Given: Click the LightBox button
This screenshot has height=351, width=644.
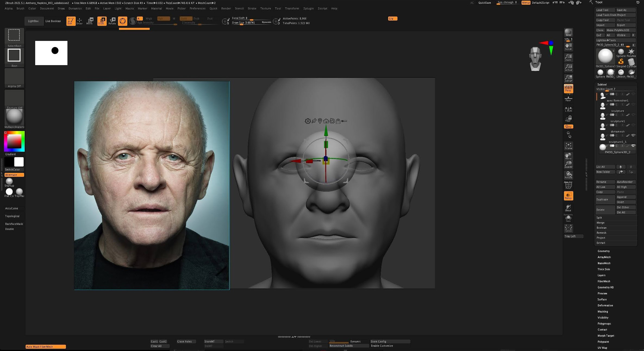Looking at the screenshot, I should click(x=33, y=21).
